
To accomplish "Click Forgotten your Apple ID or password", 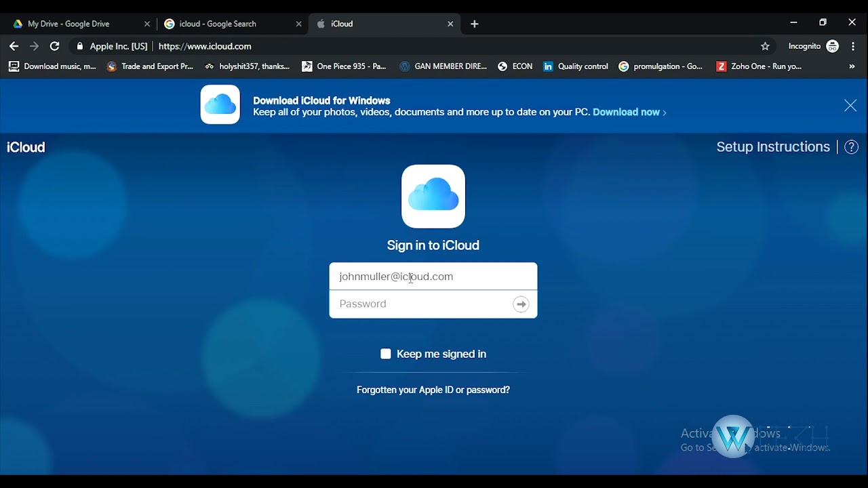I will (433, 390).
